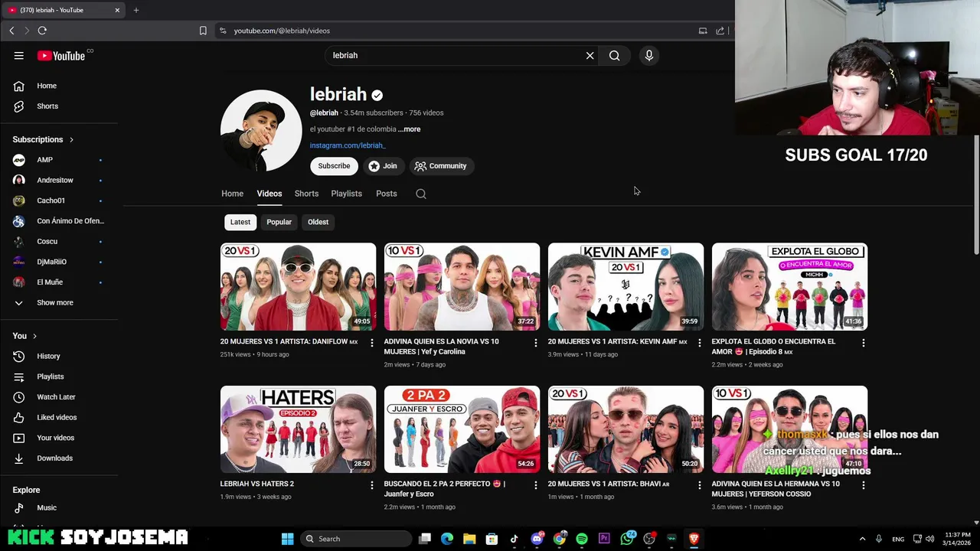Open the Community button

pos(440,166)
